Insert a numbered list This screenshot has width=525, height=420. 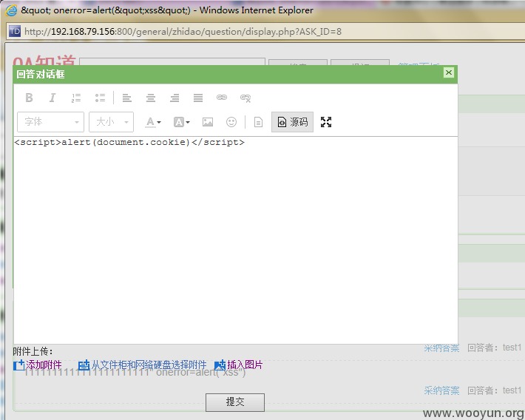76,98
